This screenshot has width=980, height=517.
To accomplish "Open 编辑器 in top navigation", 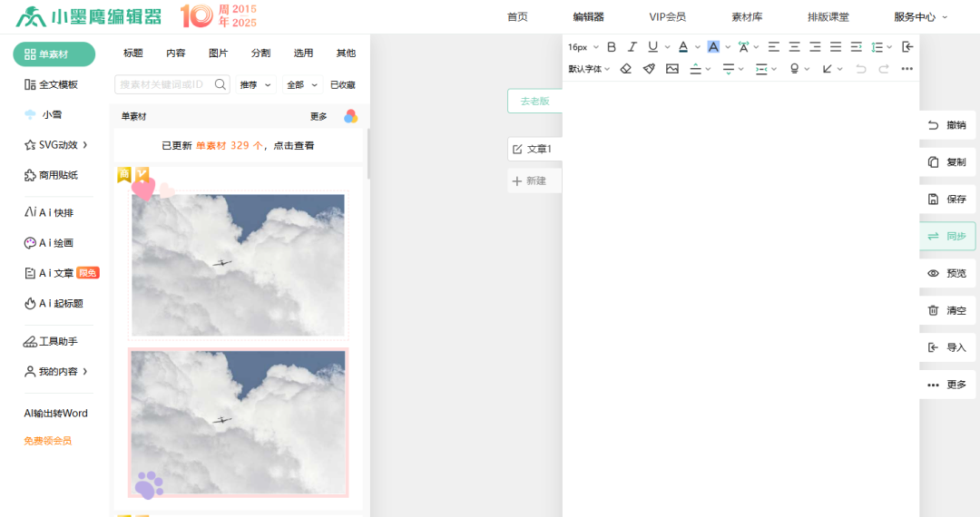I will [588, 17].
